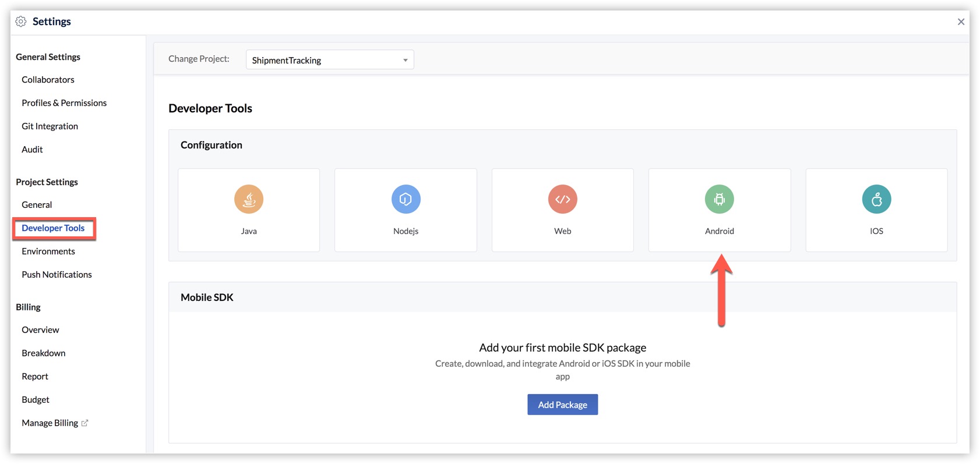Click the Settings gear icon

coord(21,22)
